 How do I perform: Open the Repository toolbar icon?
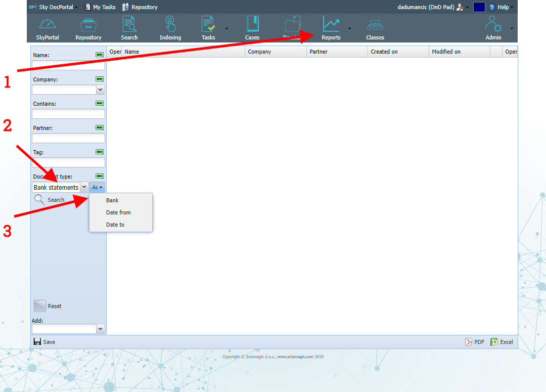[88, 28]
